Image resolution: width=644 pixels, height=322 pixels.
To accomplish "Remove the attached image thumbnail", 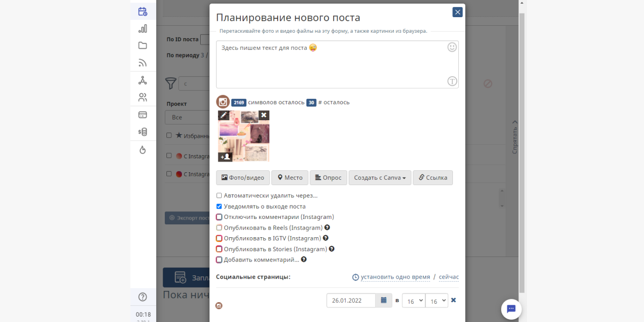I will [264, 115].
